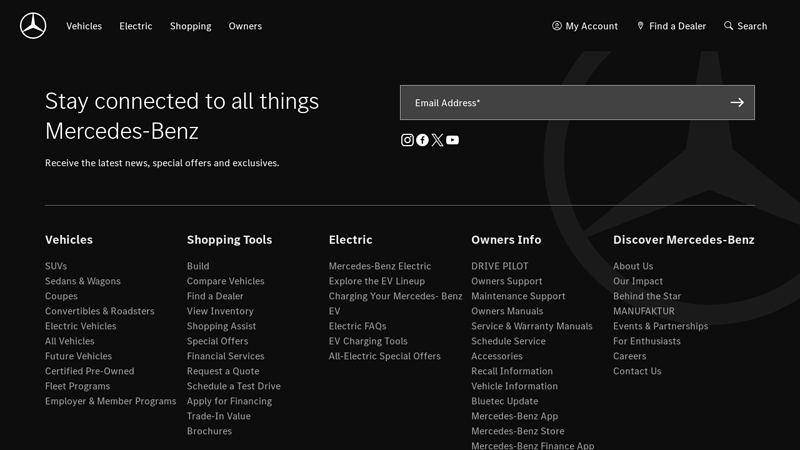The height and width of the screenshot is (450, 800).
Task: Open the Electric top menu
Action: [136, 26]
